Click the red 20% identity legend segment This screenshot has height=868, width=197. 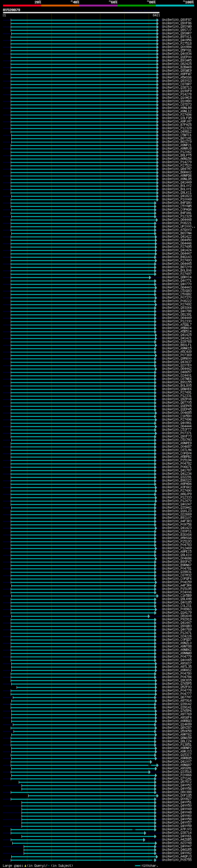point(22,6)
